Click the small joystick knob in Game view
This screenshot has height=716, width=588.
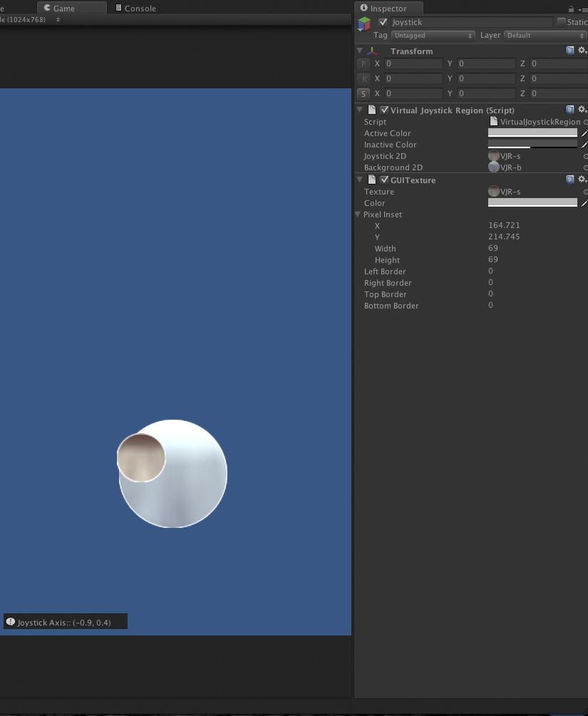pyautogui.click(x=141, y=457)
